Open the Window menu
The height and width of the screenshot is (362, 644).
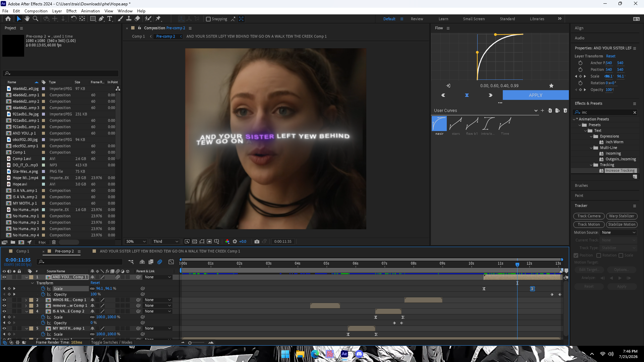[125, 11]
